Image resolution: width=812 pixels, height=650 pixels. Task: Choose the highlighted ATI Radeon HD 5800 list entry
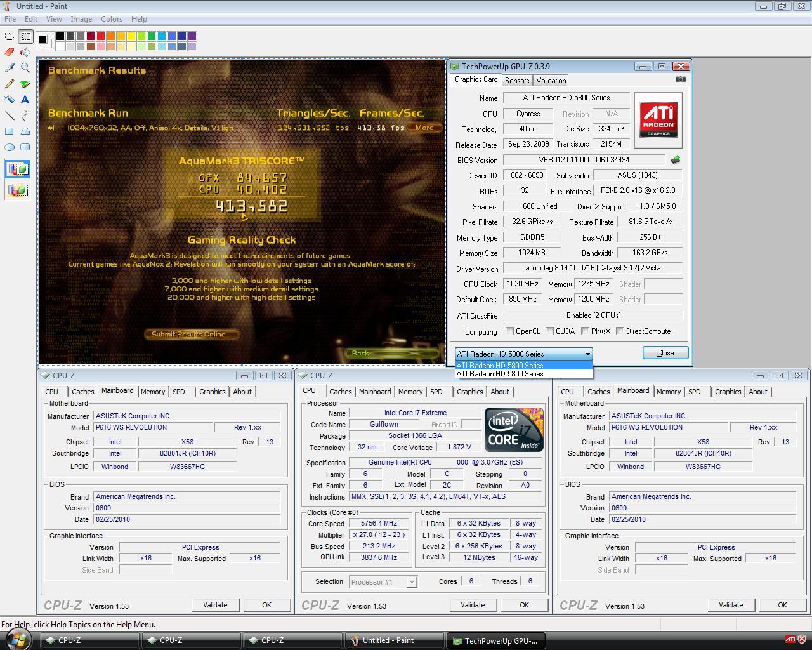[x=524, y=366]
